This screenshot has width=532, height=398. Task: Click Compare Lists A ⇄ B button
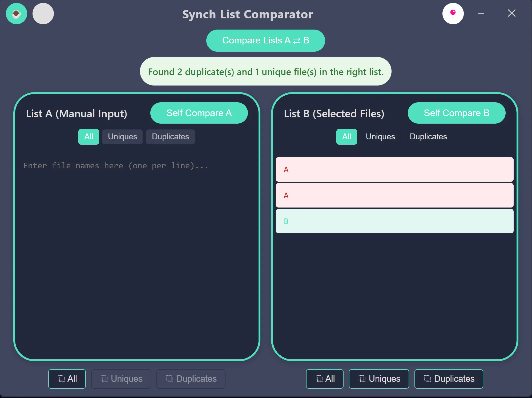[x=265, y=40]
